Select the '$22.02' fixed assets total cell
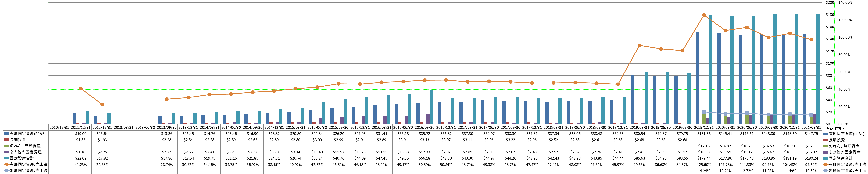Image resolution: width=868 pixels, height=174 pixels. (x=81, y=158)
